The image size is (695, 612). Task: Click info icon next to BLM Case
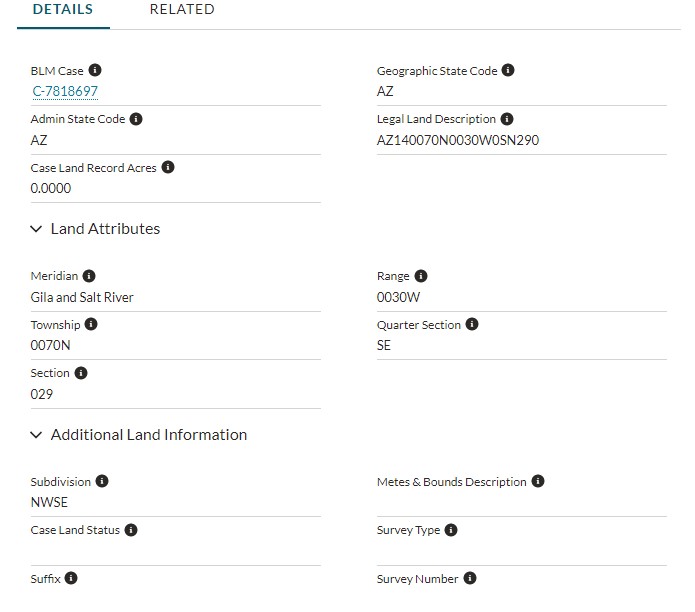(x=95, y=71)
